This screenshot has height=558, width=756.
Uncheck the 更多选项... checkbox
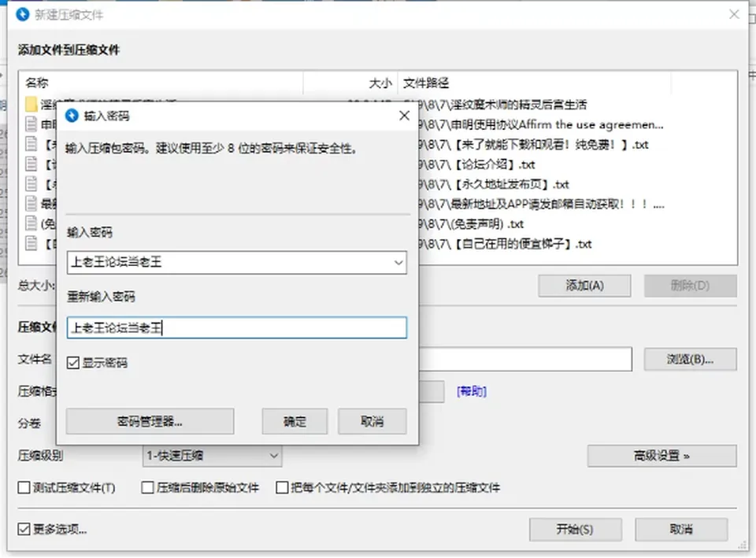pyautogui.click(x=24, y=529)
